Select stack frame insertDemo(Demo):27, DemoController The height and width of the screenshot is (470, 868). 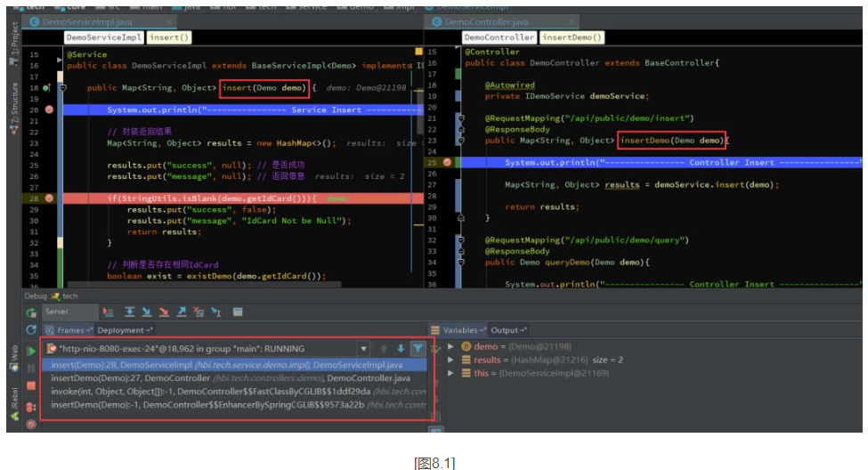pyautogui.click(x=235, y=378)
